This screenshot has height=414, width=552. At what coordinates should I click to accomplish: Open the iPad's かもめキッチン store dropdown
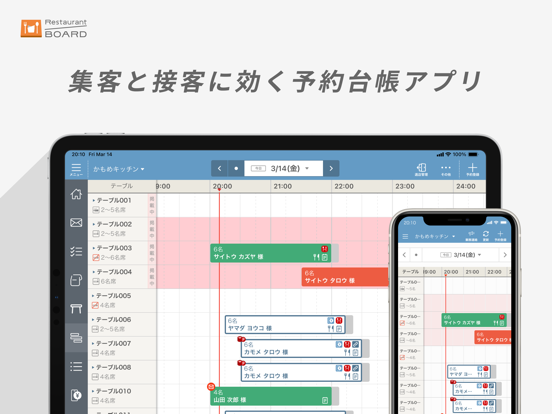[x=119, y=169]
